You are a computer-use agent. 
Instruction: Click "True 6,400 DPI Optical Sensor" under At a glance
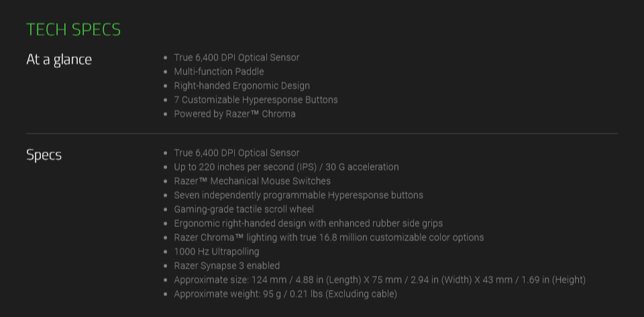coord(237,58)
